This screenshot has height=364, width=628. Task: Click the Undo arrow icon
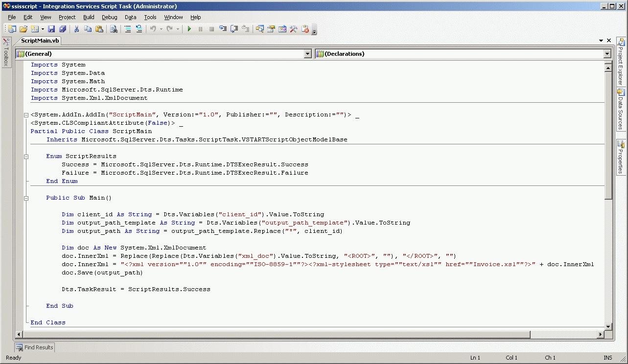coord(153,29)
